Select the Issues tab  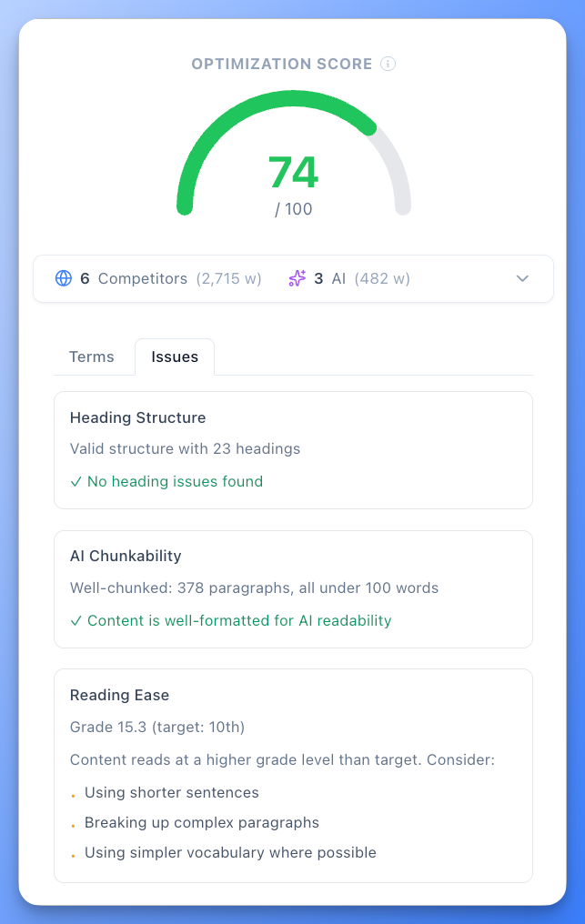(174, 357)
